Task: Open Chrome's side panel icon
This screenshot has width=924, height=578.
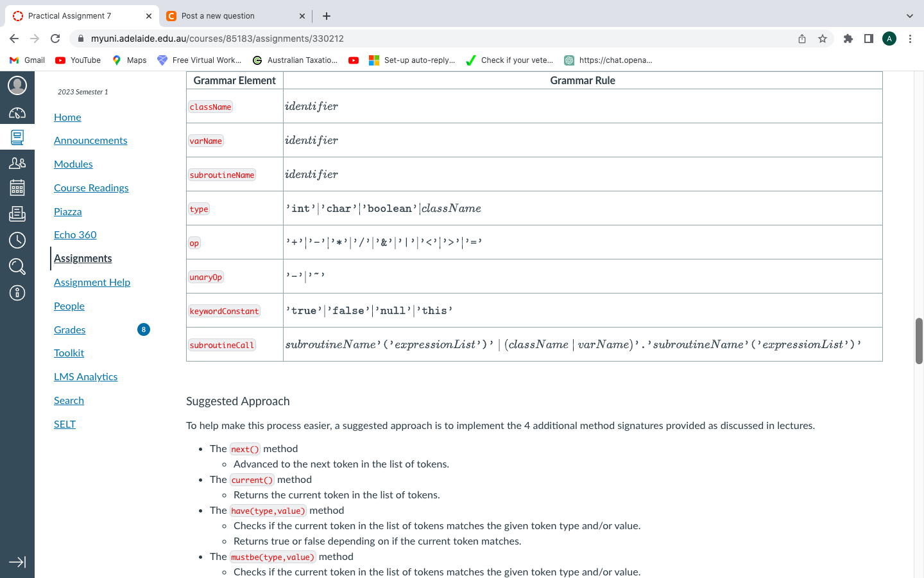Action: 868,39
